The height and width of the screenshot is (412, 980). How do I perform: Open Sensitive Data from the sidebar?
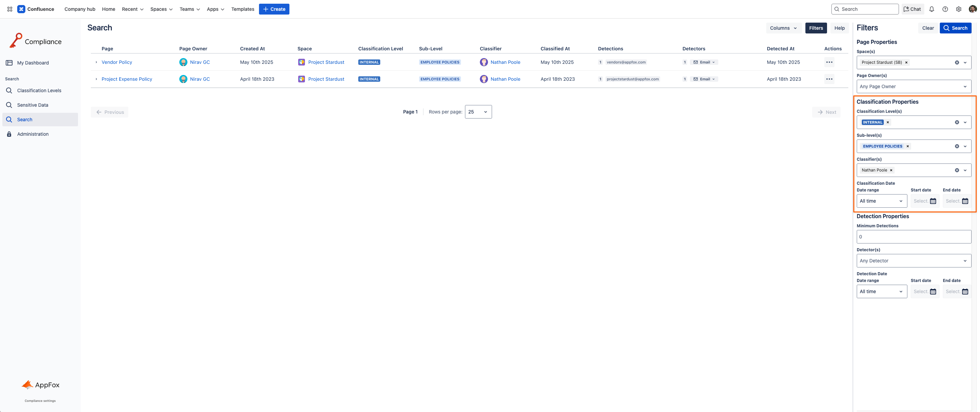[x=32, y=105]
